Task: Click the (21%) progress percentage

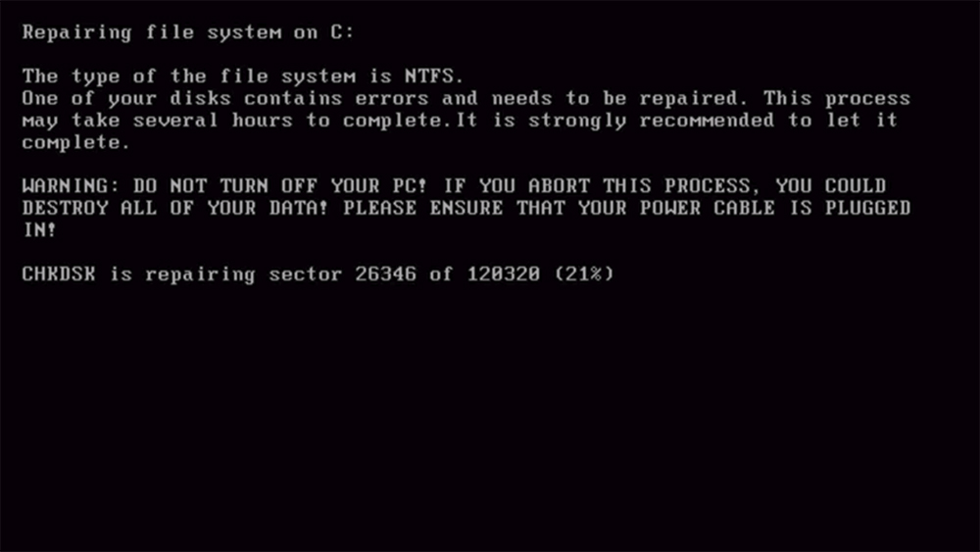Action: tap(584, 274)
